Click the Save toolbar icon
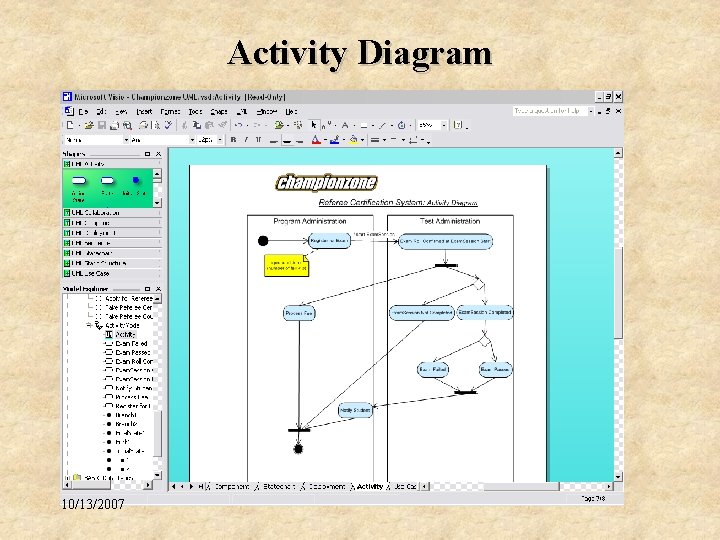 point(102,125)
